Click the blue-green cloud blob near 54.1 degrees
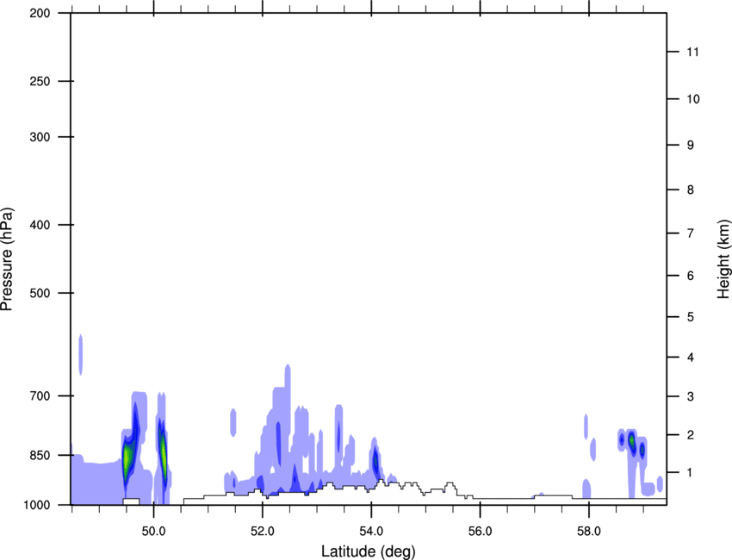Screen dimensions: 732x560 pyautogui.click(x=375, y=462)
